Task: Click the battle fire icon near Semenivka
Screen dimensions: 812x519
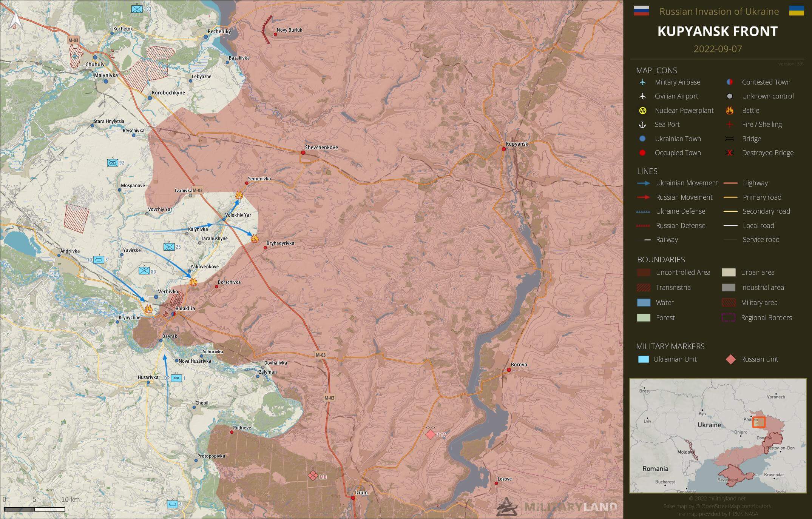Action: [x=239, y=195]
